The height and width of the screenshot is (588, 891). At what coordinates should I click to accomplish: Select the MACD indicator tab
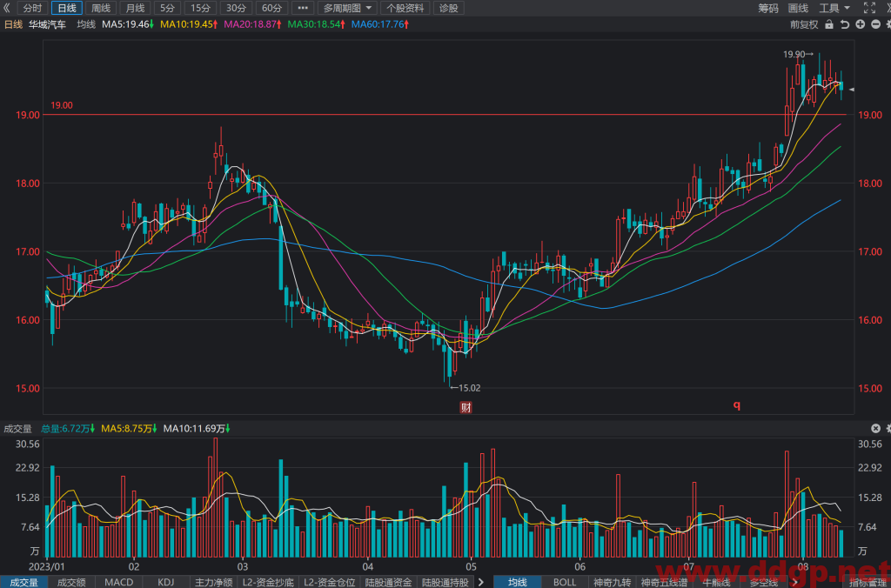(118, 582)
